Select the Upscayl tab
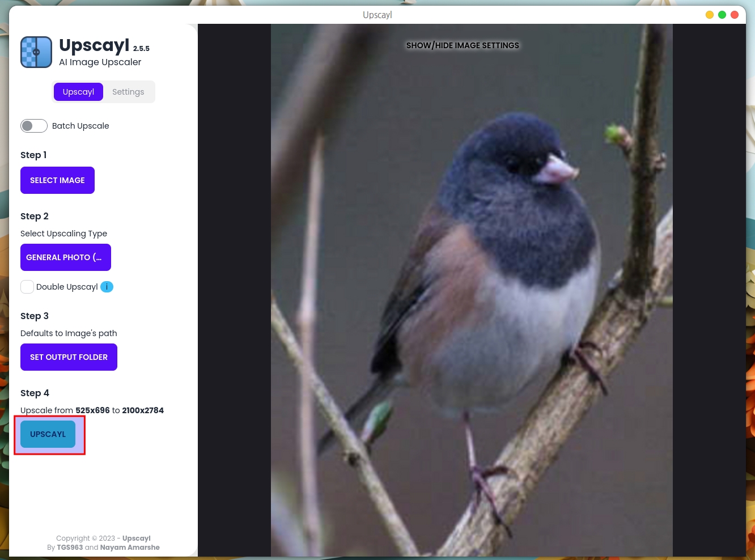The image size is (755, 560). (x=78, y=92)
